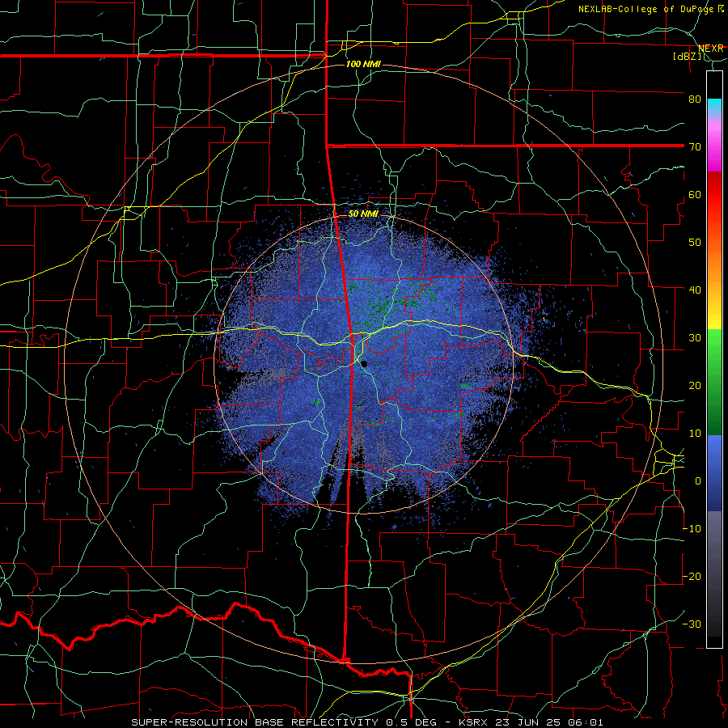728x728 pixels.
Task: Click the -20 dBZ scale value
Action: (x=692, y=577)
